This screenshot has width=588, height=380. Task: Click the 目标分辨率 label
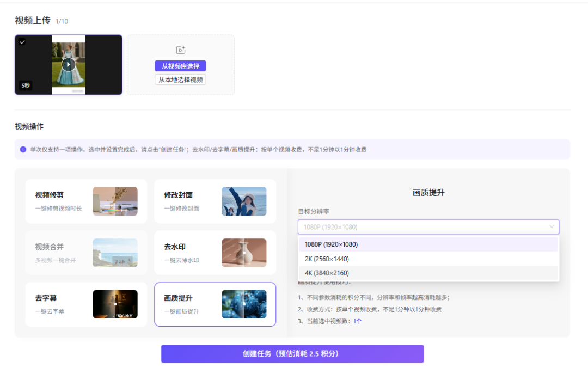(314, 212)
